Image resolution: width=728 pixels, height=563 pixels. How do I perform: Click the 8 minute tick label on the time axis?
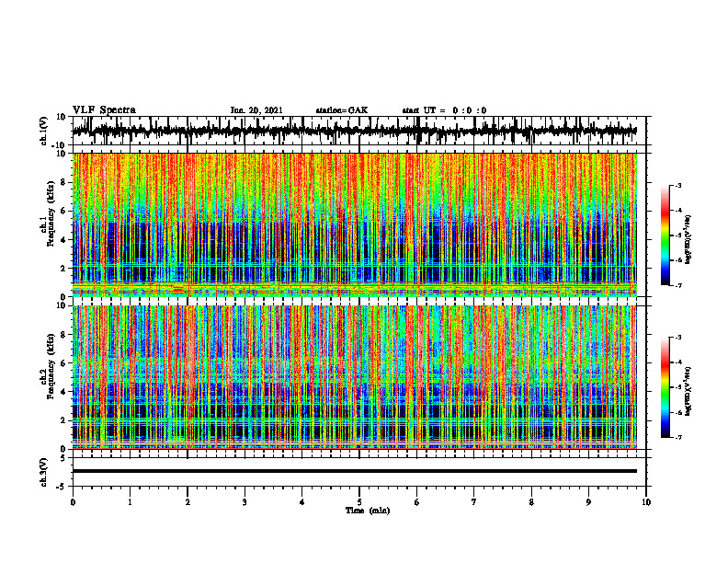[x=531, y=502]
